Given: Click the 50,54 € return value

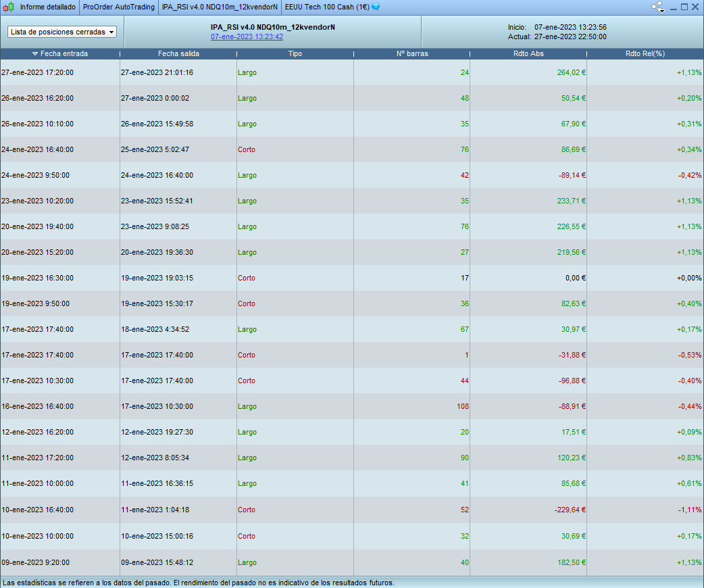Looking at the screenshot, I should [574, 99].
